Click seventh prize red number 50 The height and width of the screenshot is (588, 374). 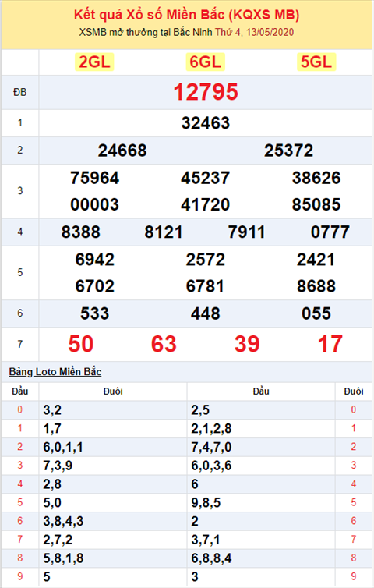click(x=80, y=344)
